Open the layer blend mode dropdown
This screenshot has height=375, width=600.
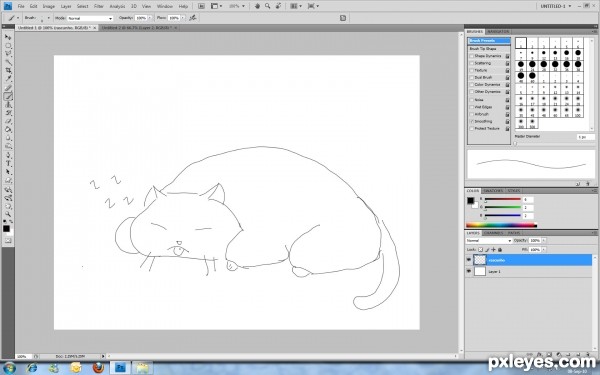pos(489,241)
